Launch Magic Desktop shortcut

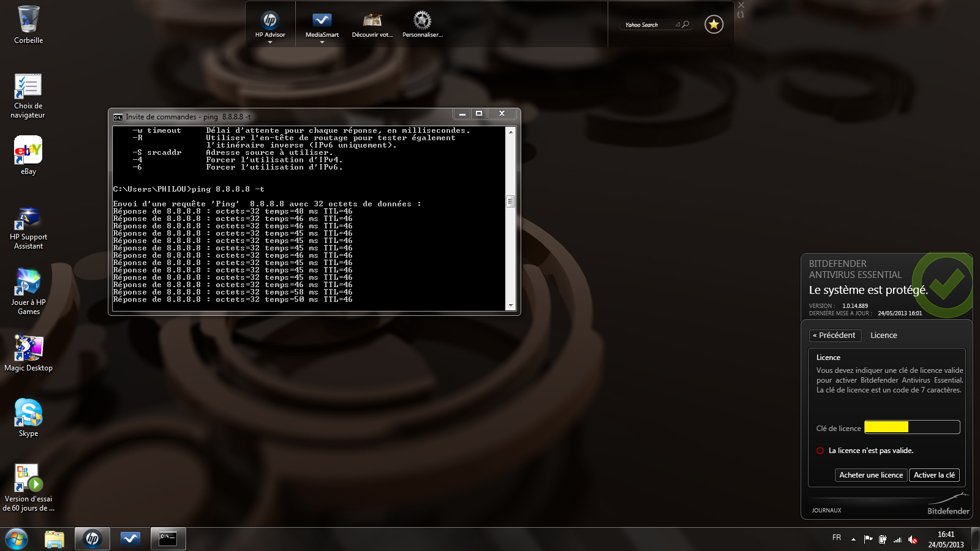click(28, 353)
